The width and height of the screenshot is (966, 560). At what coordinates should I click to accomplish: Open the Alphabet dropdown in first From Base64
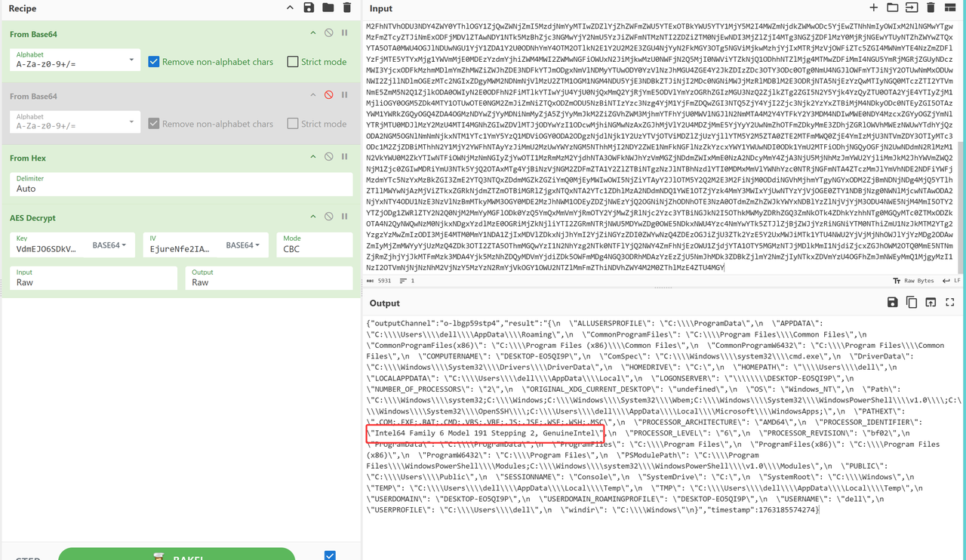pos(131,60)
